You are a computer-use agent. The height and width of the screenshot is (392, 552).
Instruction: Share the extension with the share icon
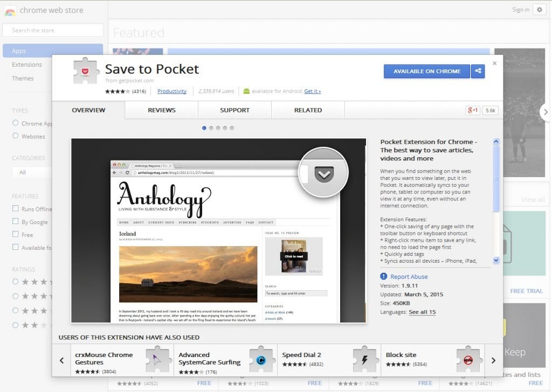point(478,71)
